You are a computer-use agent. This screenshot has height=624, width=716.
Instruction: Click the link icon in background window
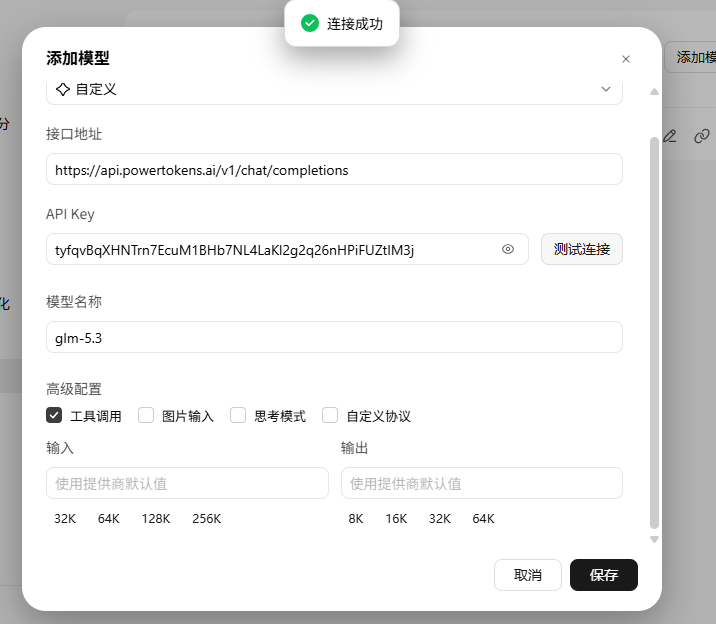click(702, 136)
